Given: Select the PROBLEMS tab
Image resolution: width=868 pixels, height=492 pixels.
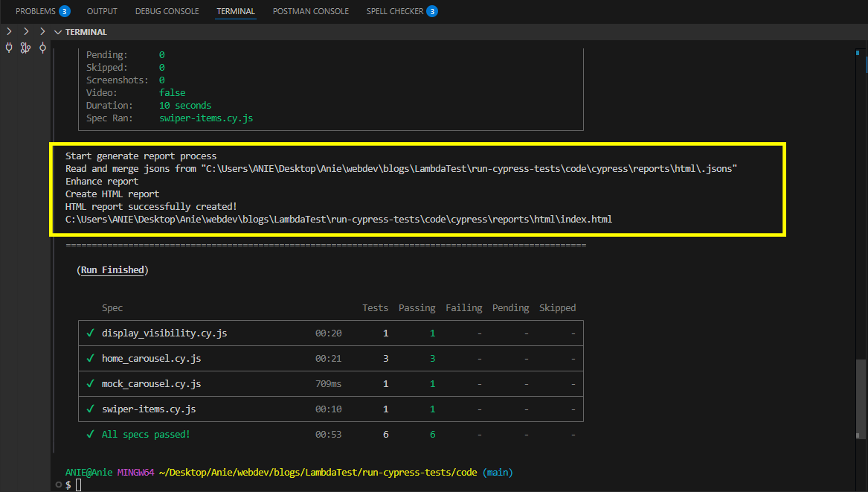Looking at the screenshot, I should 36,11.
